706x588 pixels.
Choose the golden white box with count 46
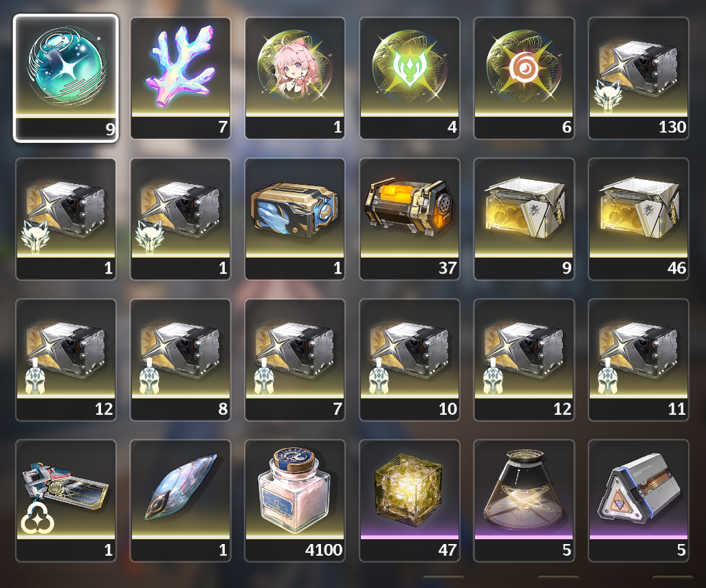(639, 219)
